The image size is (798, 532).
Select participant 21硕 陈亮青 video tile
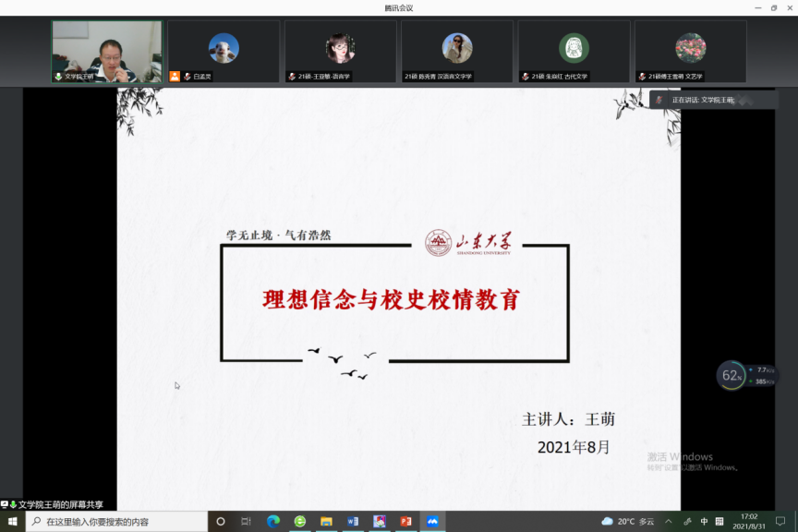[x=457, y=52]
